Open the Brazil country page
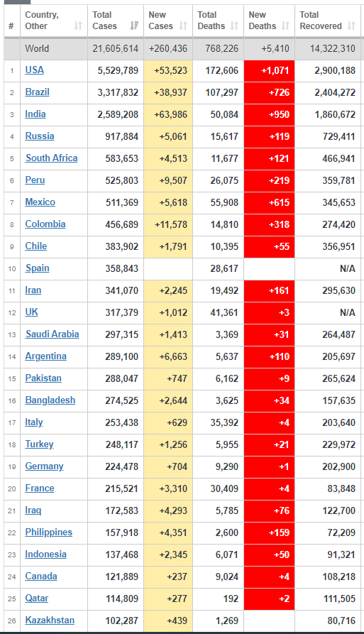364x634 pixels. tap(37, 92)
